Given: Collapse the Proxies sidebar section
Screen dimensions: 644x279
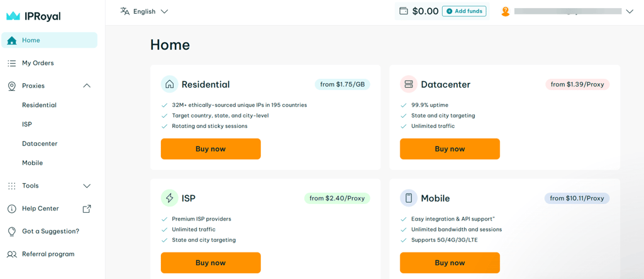Looking at the screenshot, I should coord(87,86).
